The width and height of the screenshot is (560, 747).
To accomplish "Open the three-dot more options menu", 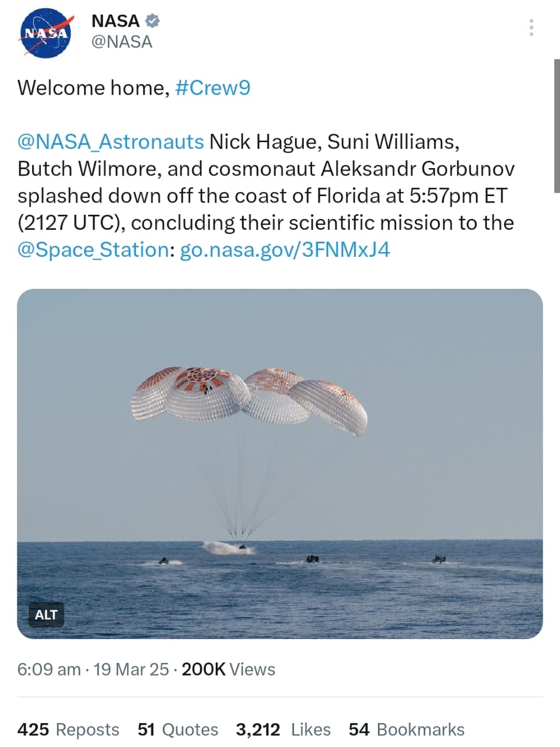I will (x=531, y=27).
